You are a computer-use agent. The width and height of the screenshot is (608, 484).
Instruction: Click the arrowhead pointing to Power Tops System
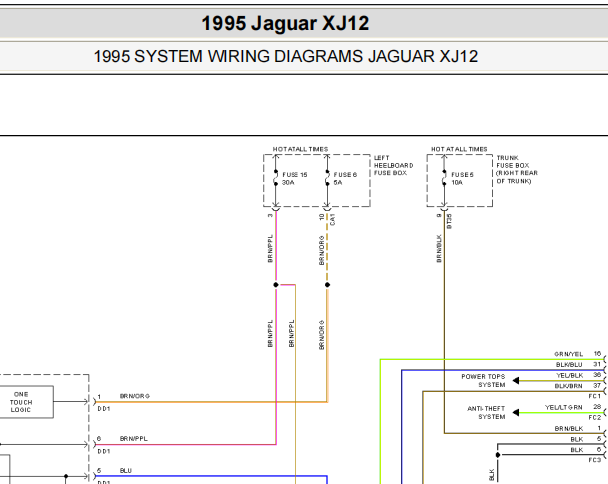(x=515, y=380)
